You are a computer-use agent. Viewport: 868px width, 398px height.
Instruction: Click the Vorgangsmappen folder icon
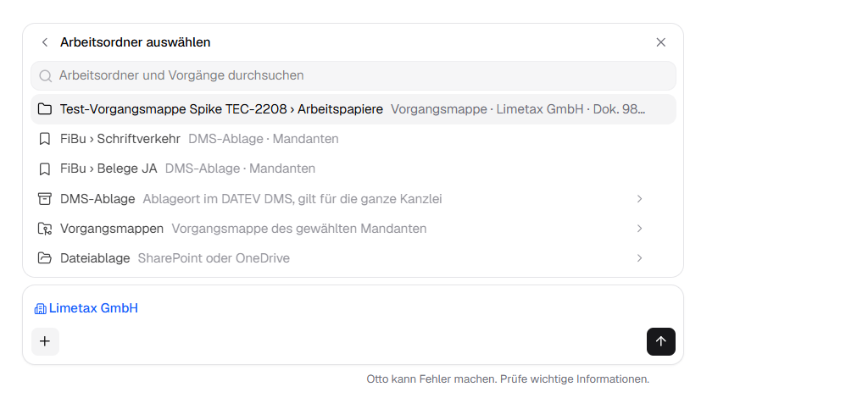pos(45,229)
